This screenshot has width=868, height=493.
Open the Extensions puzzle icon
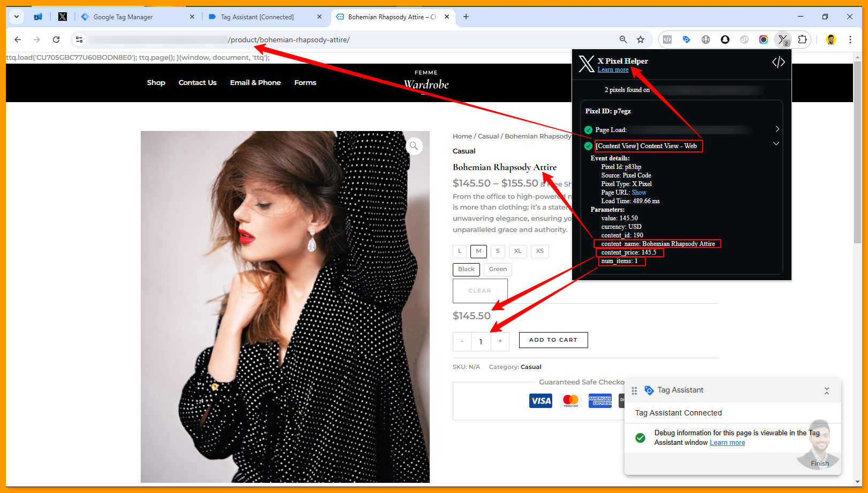(x=802, y=40)
